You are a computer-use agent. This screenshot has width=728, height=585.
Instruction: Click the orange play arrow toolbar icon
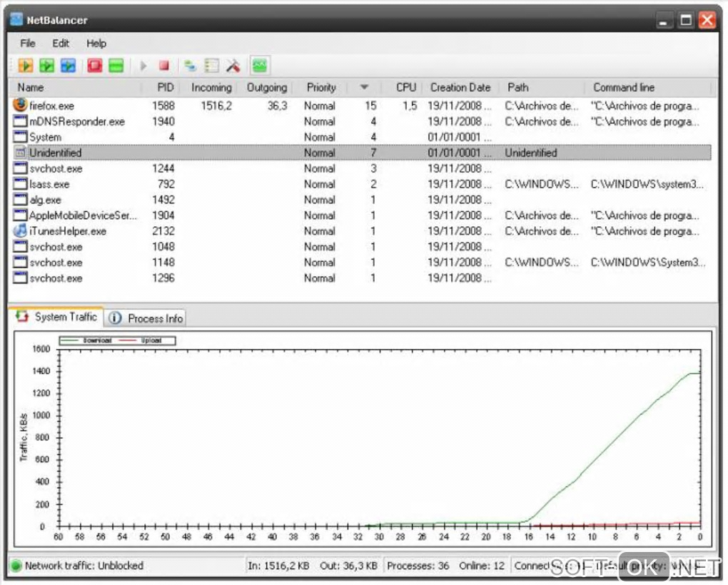click(x=26, y=66)
